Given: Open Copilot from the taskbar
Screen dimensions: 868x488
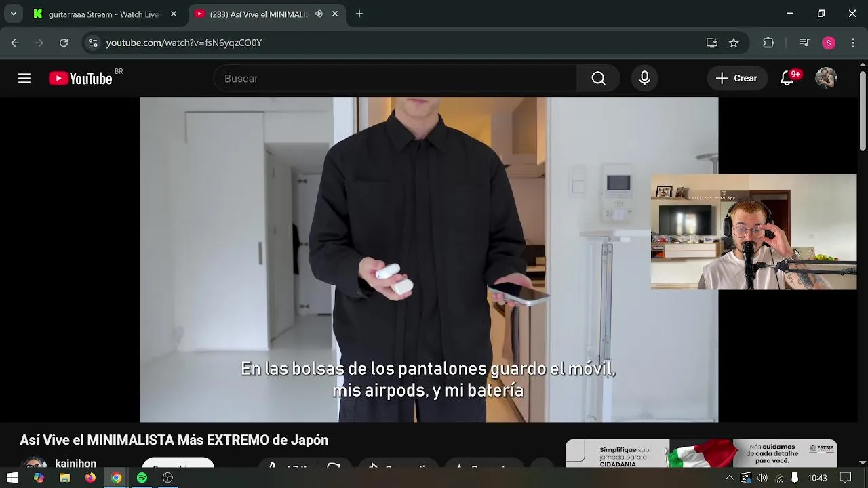Looking at the screenshot, I should point(39,478).
